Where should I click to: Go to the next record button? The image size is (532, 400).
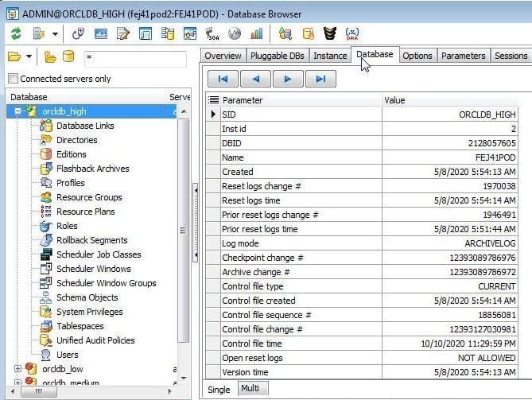[288, 79]
